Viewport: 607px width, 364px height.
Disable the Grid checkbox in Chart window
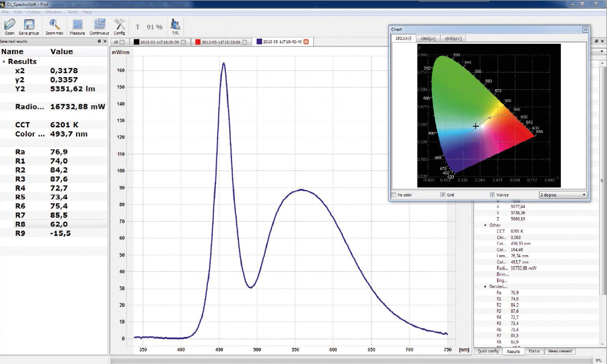(443, 195)
